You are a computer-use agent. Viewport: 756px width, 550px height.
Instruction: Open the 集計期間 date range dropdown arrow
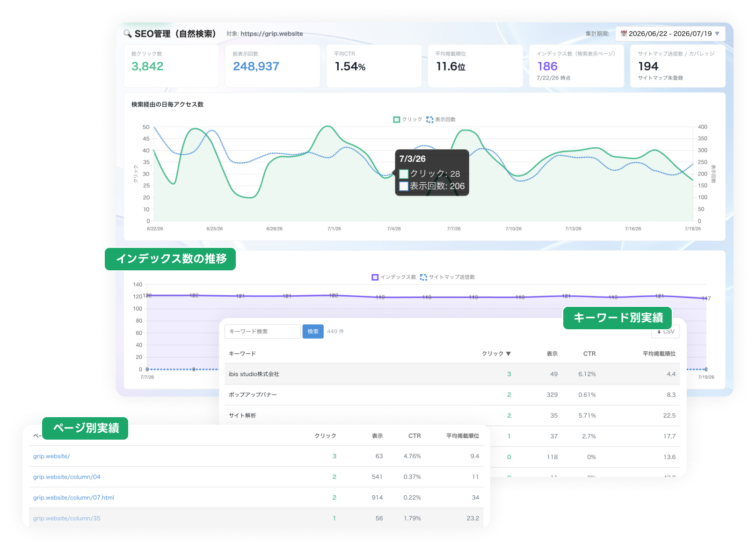717,34
